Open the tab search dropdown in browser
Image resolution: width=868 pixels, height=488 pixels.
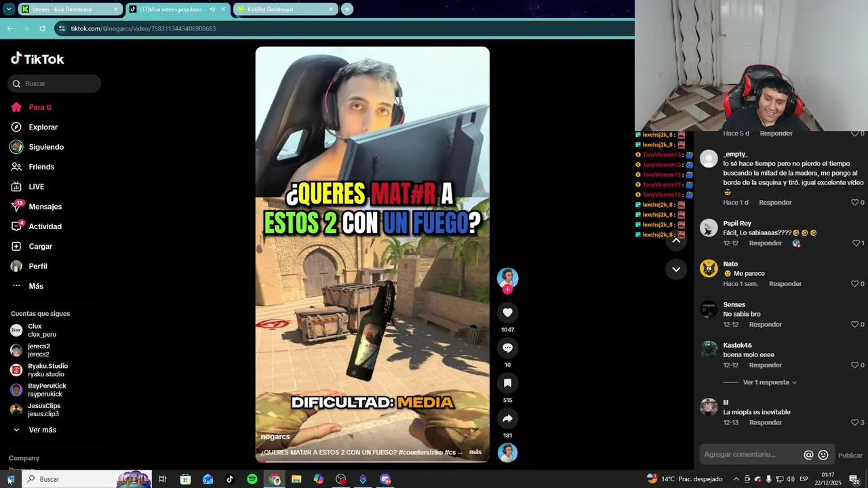click(x=9, y=9)
